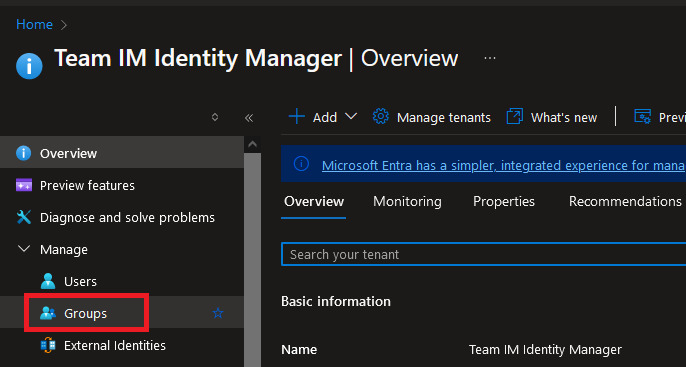Toggle the favorite star on Groups row
This screenshot has height=367, width=686.
click(x=218, y=313)
